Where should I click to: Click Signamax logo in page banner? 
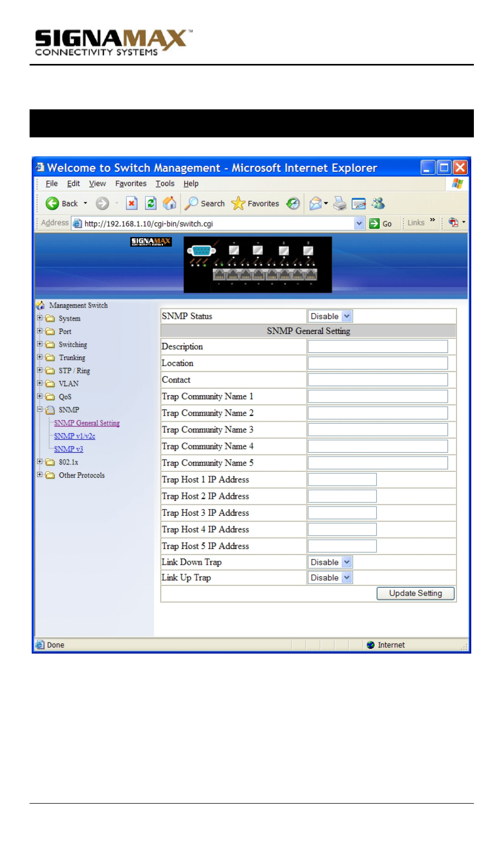(x=151, y=242)
